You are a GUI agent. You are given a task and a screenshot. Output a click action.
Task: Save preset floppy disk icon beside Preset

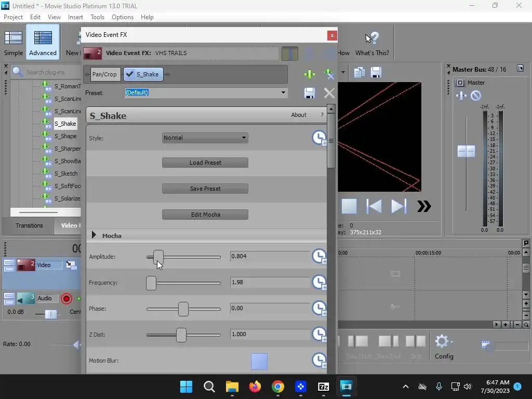pos(310,93)
